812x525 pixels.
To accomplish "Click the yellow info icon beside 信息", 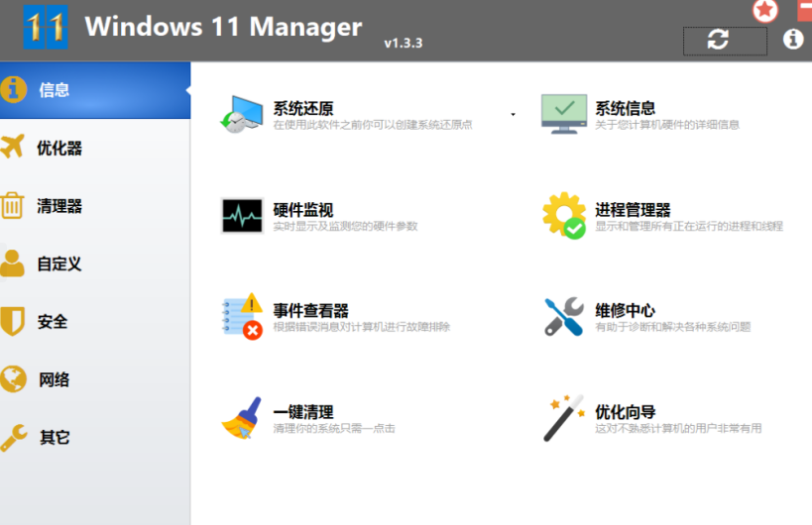I will coord(14,89).
